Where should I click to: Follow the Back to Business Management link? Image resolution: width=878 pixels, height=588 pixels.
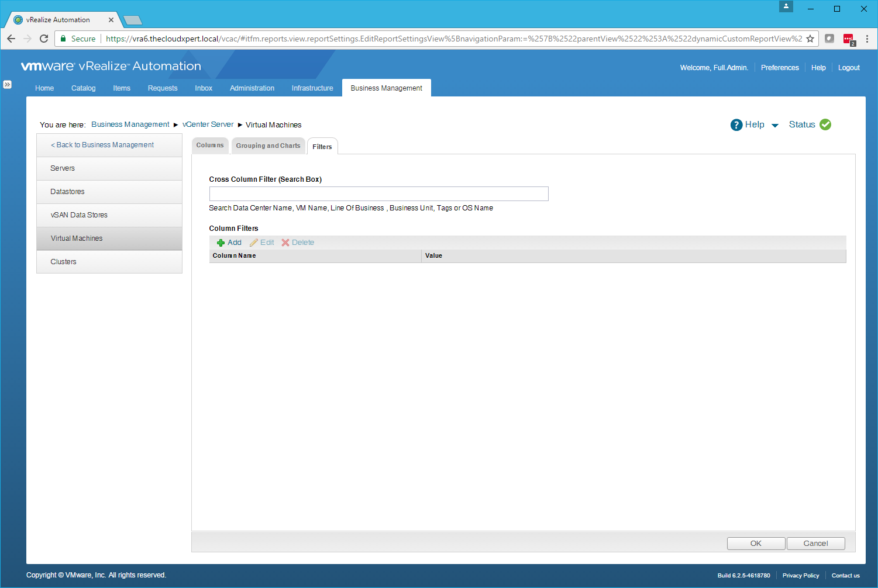tap(102, 145)
